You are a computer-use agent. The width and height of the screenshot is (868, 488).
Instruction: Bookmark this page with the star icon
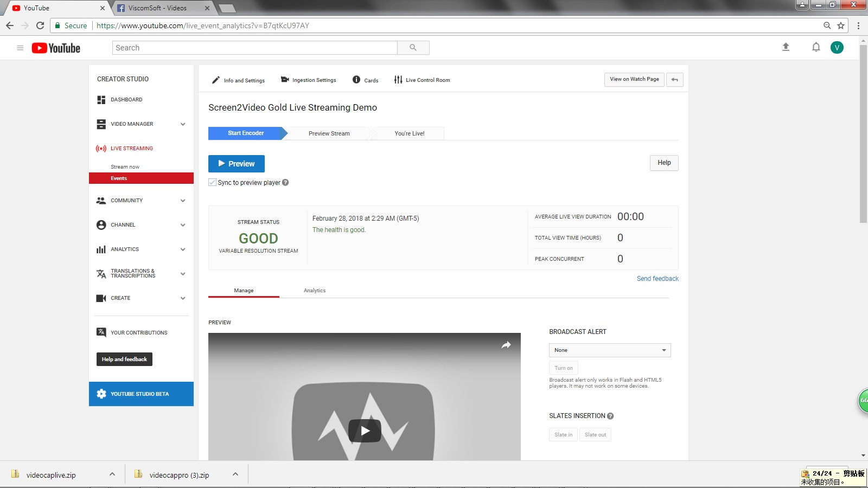[841, 25]
